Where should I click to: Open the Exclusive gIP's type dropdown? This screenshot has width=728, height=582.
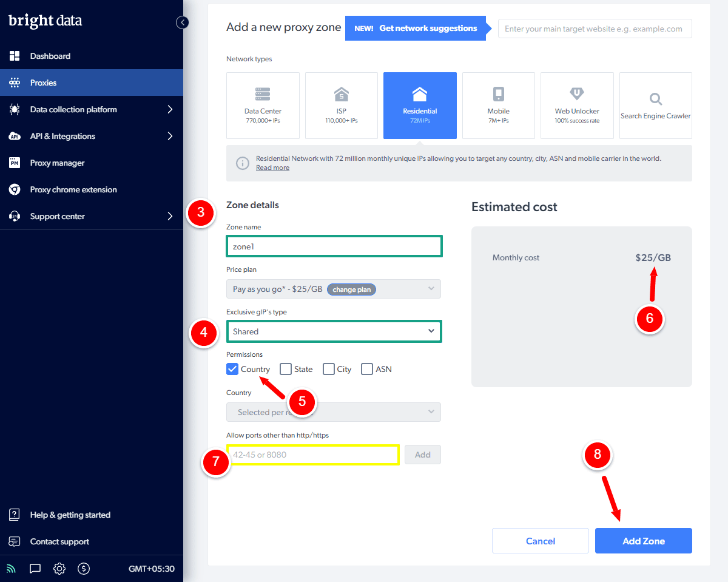(334, 331)
